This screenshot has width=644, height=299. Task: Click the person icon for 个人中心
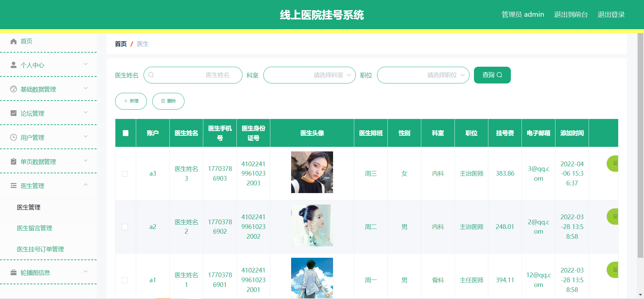(x=13, y=65)
